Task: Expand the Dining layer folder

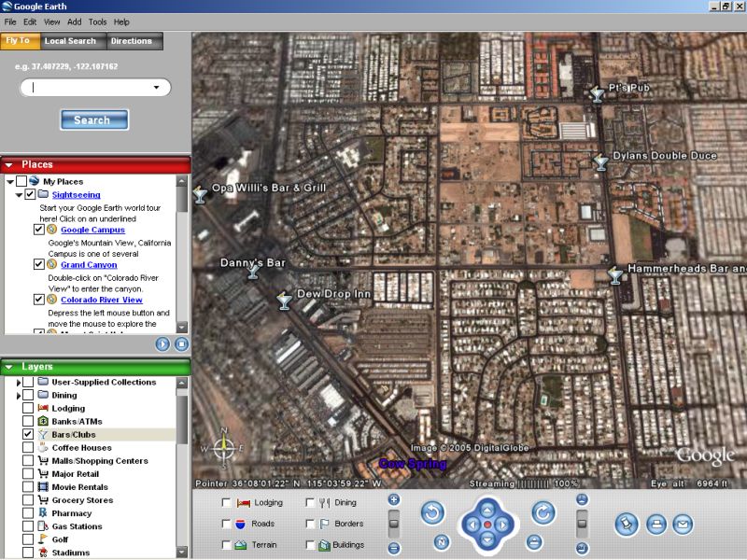Action: coord(19,396)
